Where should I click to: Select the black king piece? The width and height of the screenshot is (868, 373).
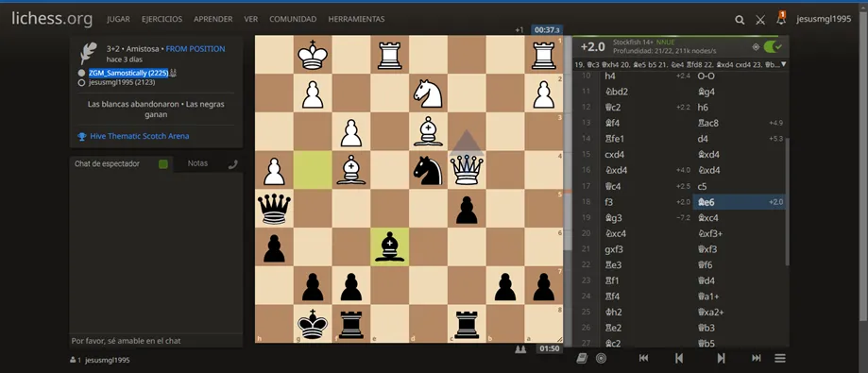pos(313,324)
